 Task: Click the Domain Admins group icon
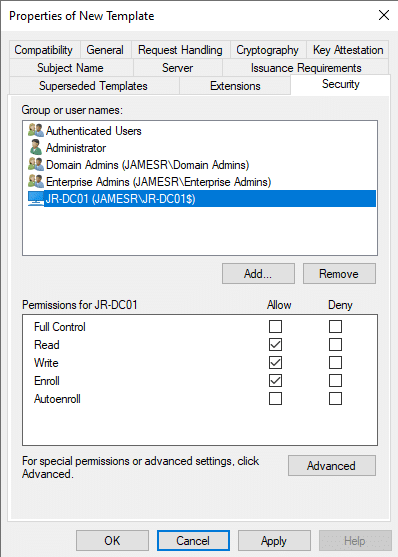tap(36, 164)
